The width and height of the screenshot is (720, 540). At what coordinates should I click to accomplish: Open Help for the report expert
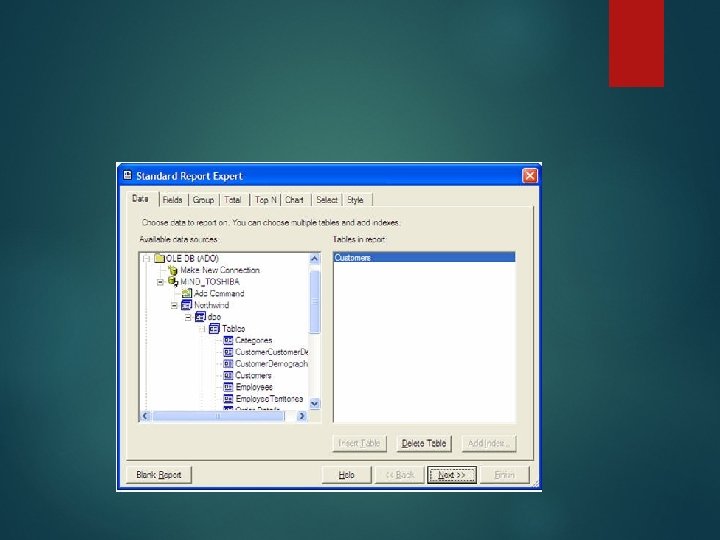click(x=347, y=475)
